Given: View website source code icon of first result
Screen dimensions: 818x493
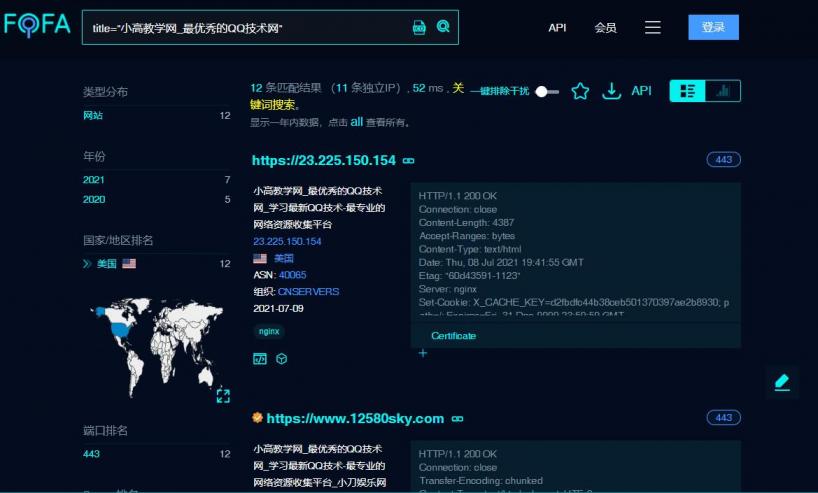Looking at the screenshot, I should tap(260, 358).
